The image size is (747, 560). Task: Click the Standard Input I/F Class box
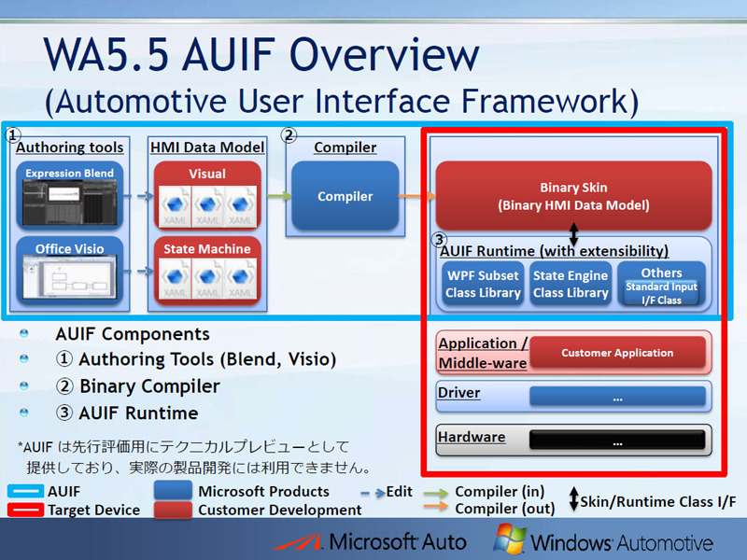(x=661, y=293)
